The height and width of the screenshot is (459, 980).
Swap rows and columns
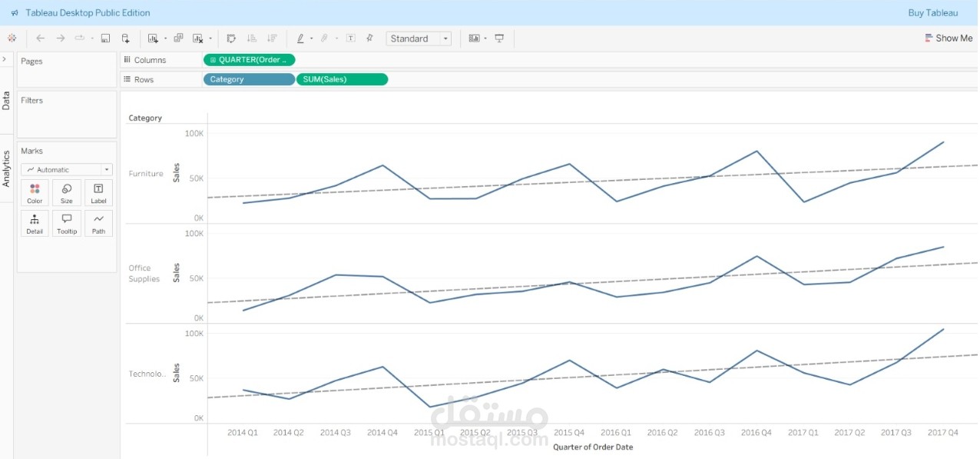pos(231,38)
